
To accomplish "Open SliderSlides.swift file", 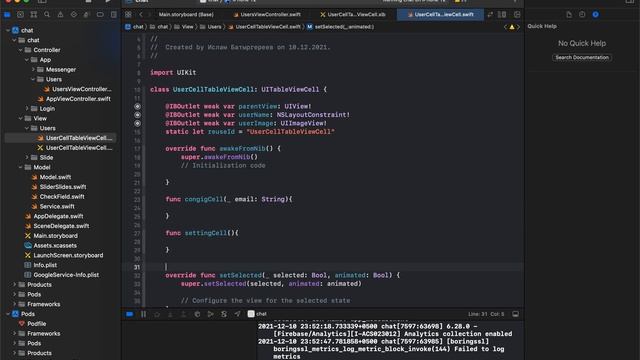I will coord(59,187).
